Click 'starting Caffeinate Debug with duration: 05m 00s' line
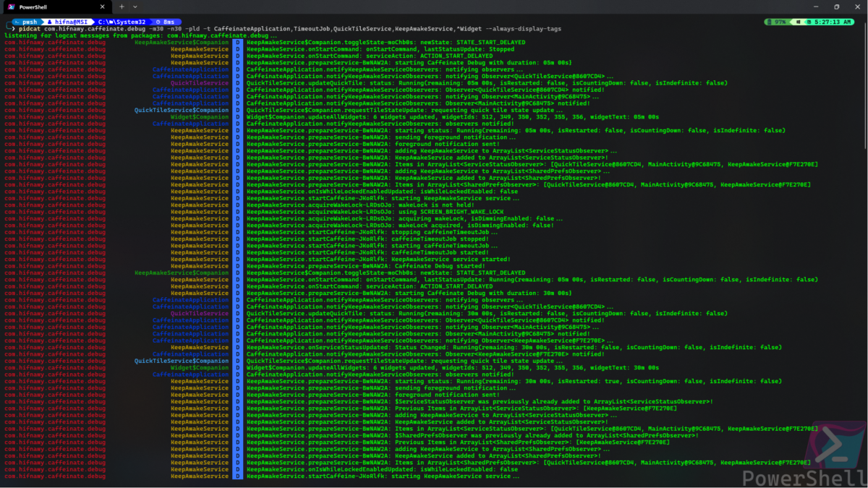This screenshot has width=868, height=488. click(409, 62)
